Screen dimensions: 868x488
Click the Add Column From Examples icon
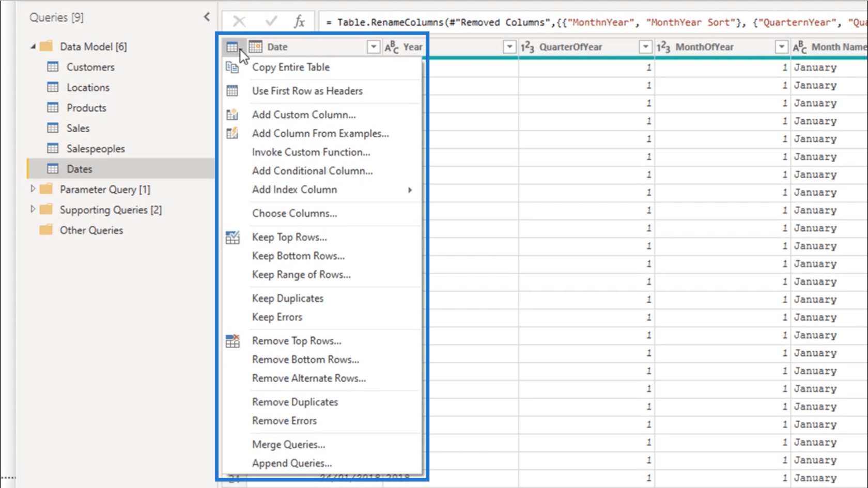233,133
